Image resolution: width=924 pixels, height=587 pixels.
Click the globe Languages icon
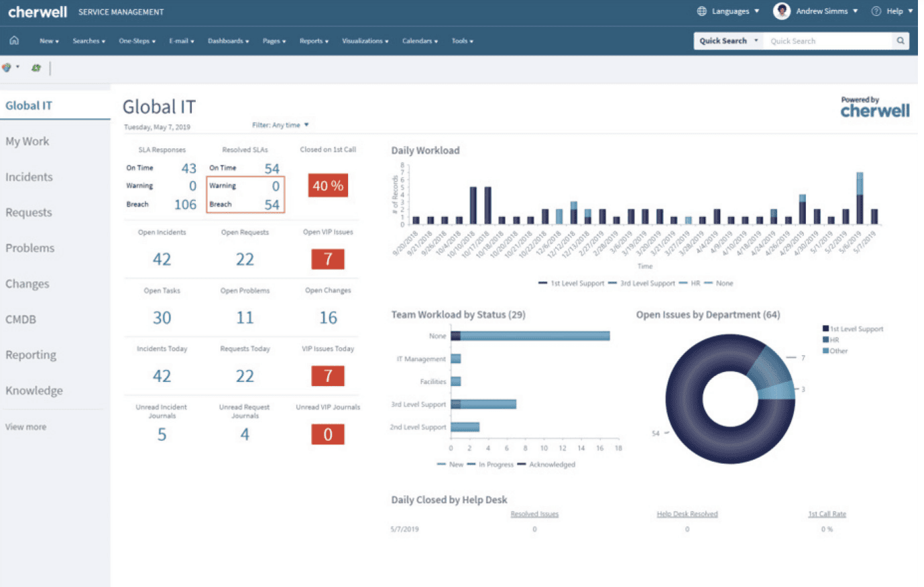pyautogui.click(x=702, y=11)
